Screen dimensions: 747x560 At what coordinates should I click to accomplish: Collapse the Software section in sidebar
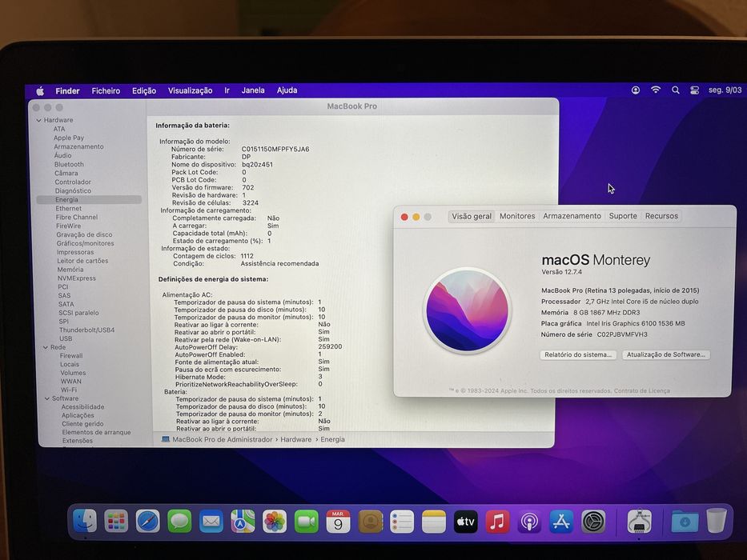[47, 398]
